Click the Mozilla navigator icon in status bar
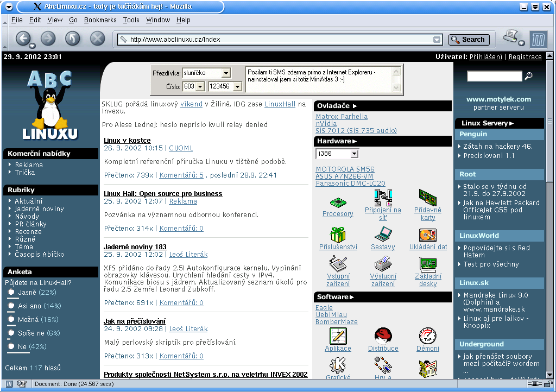 pos(9,384)
